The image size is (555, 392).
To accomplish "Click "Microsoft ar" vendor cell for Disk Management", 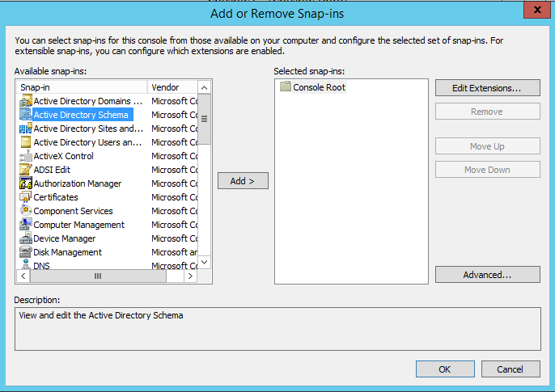I will click(174, 252).
